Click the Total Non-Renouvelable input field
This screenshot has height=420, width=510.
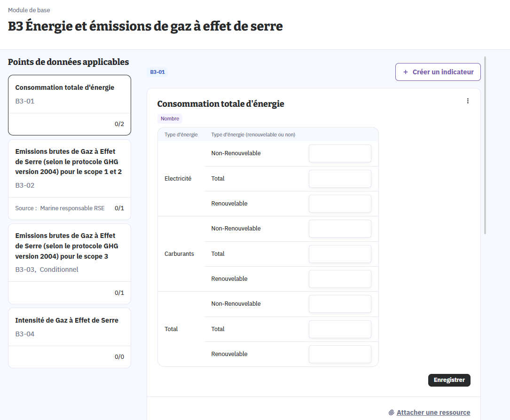(x=340, y=304)
